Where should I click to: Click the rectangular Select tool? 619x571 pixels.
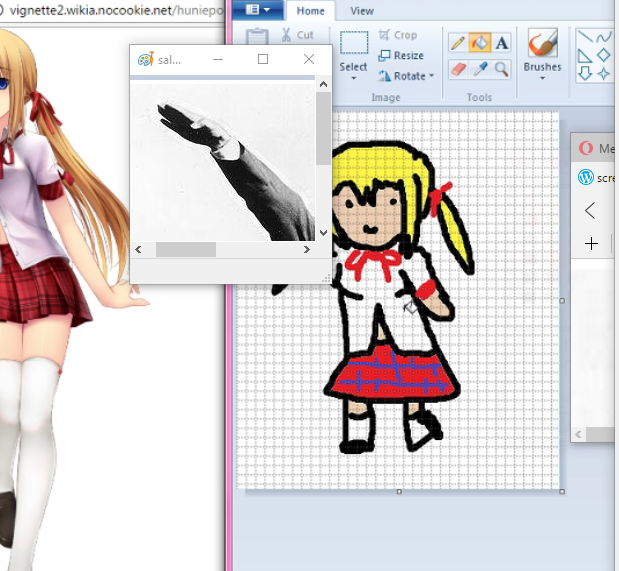pyautogui.click(x=354, y=43)
